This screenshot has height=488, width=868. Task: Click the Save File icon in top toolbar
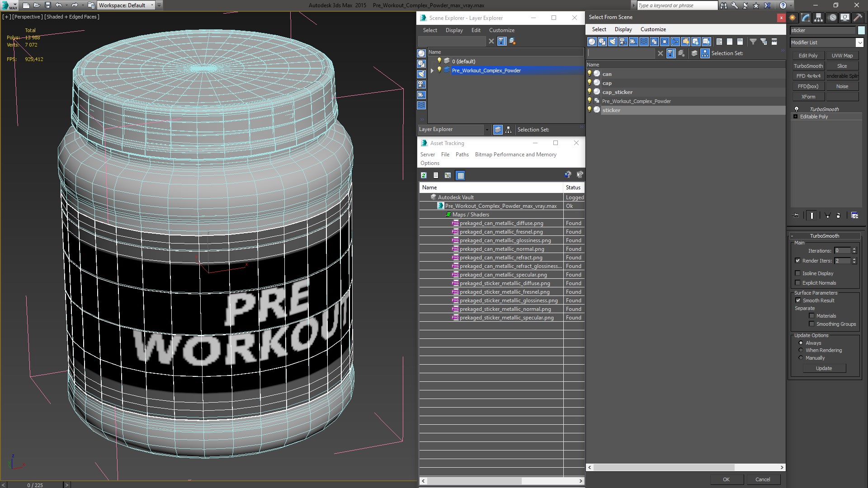pyautogui.click(x=47, y=5)
